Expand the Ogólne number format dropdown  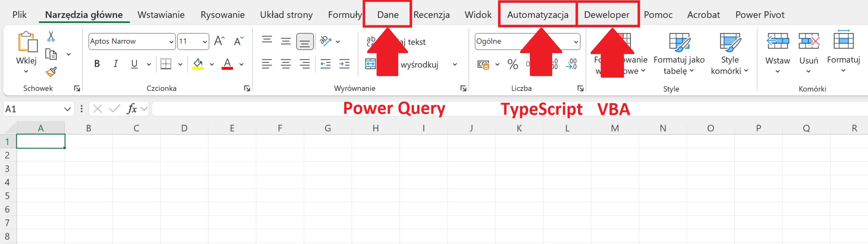(575, 42)
